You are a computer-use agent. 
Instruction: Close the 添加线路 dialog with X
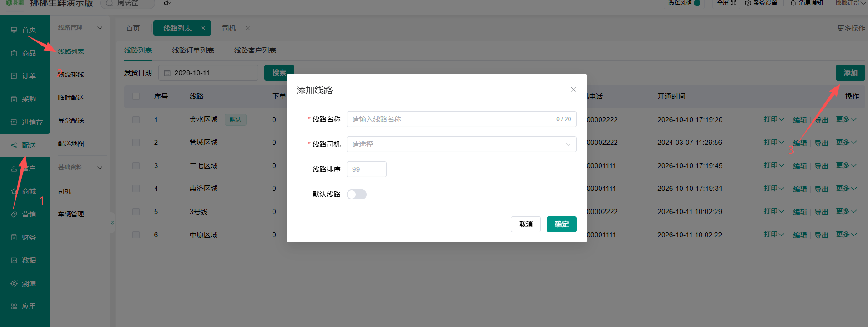coord(574,90)
